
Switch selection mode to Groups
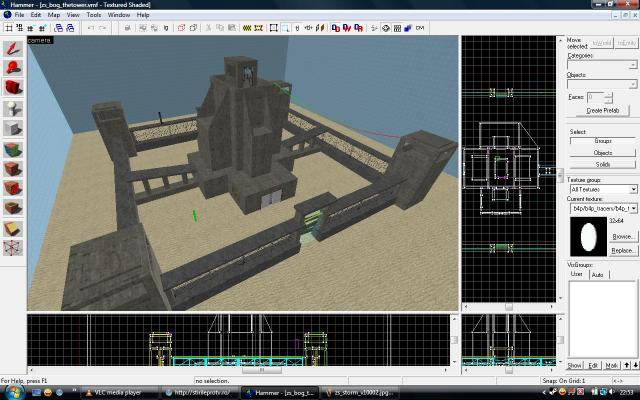click(602, 141)
